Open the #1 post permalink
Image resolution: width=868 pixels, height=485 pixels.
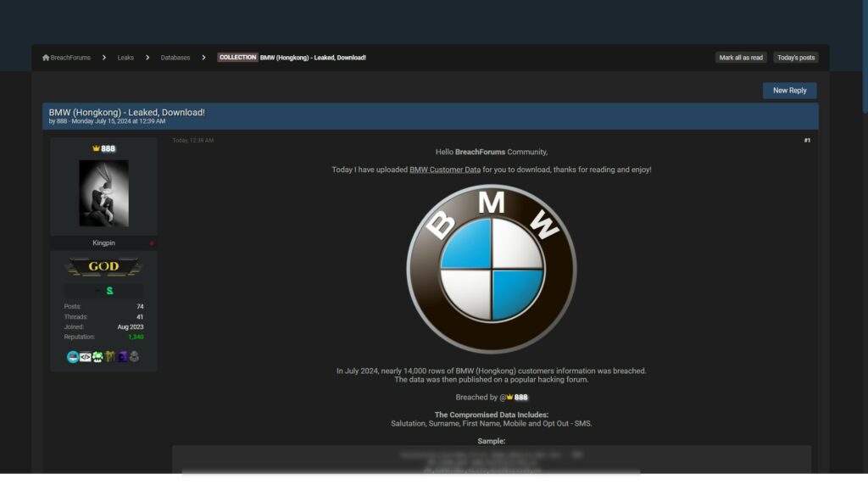[x=807, y=141]
